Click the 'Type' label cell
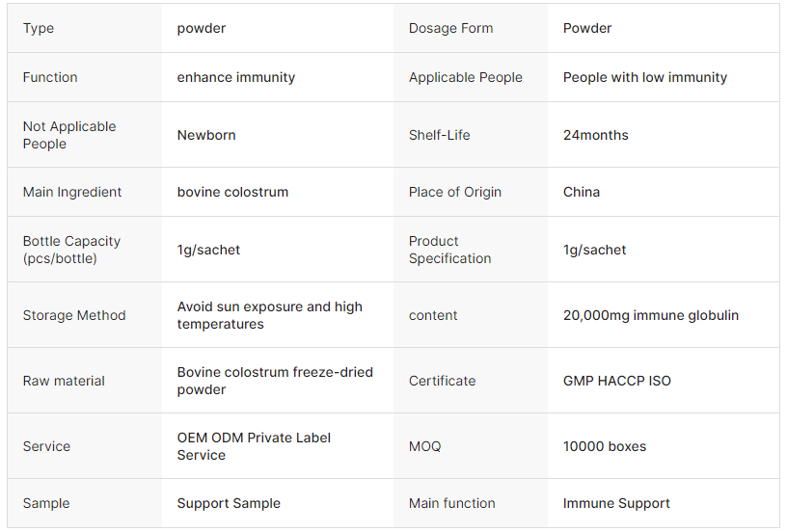Viewport: 787px width, 532px height. [x=39, y=29]
